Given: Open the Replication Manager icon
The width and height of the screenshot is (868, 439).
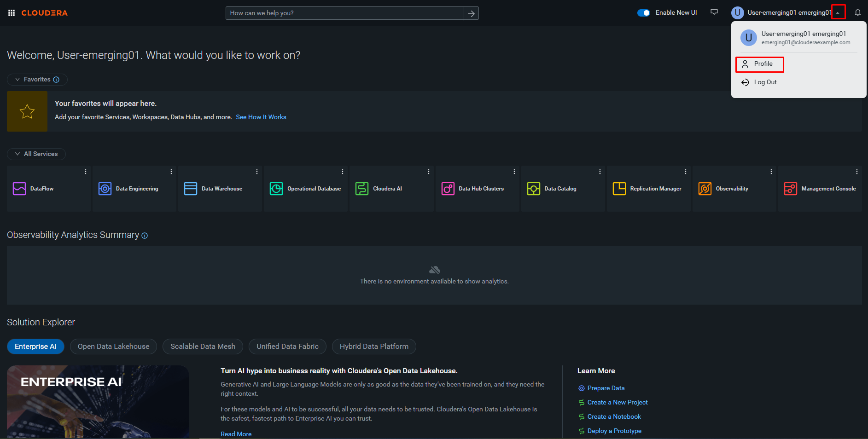Looking at the screenshot, I should [619, 189].
